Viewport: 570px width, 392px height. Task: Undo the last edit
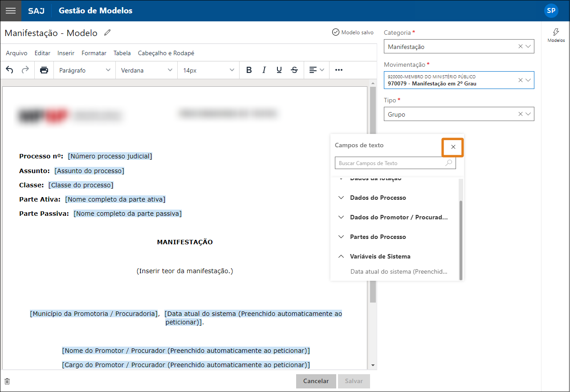[x=10, y=70]
